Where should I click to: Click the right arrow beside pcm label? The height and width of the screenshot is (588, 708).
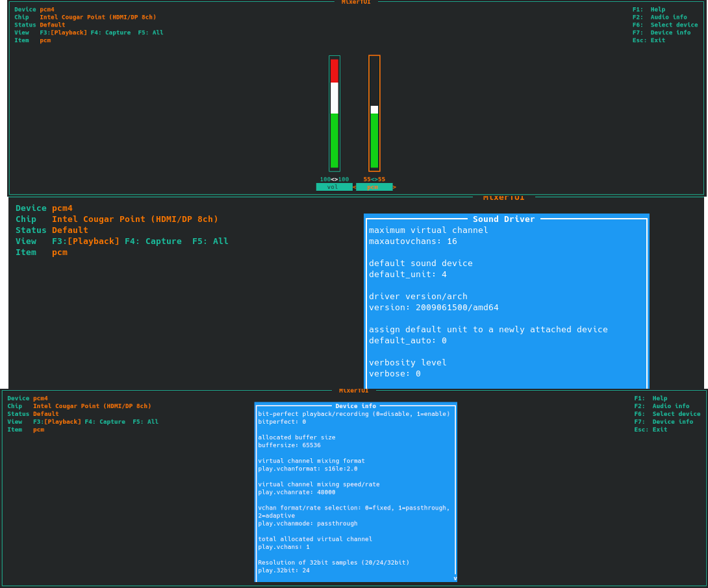(394, 187)
